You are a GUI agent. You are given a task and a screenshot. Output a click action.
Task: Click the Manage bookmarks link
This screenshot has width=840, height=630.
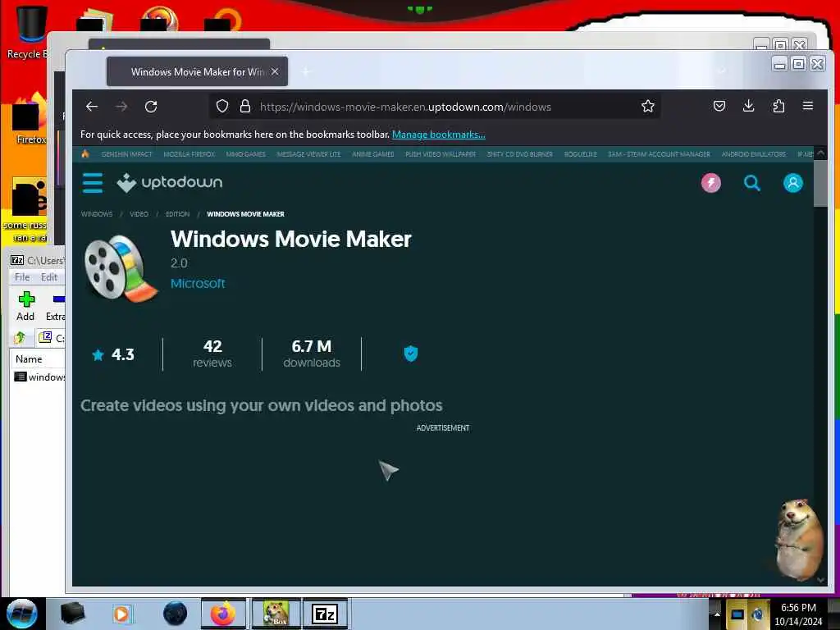coord(439,135)
